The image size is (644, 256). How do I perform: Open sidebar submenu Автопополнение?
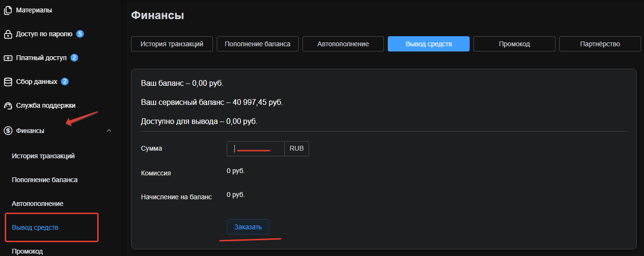pos(38,204)
